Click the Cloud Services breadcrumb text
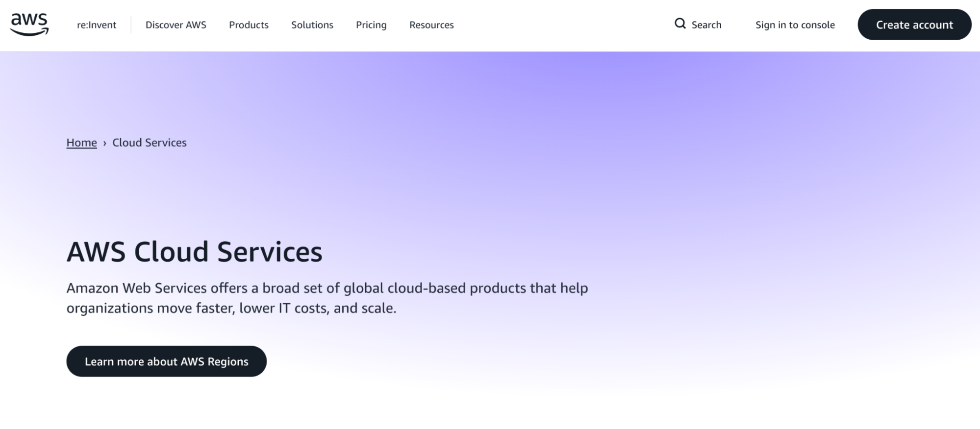 pyautogui.click(x=150, y=143)
